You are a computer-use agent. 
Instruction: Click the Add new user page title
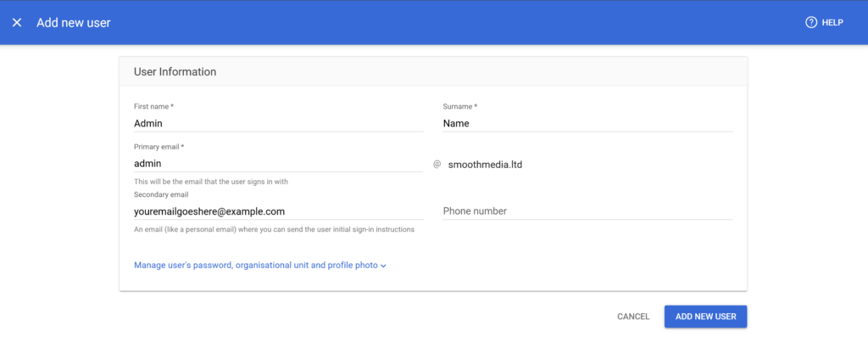74,23
